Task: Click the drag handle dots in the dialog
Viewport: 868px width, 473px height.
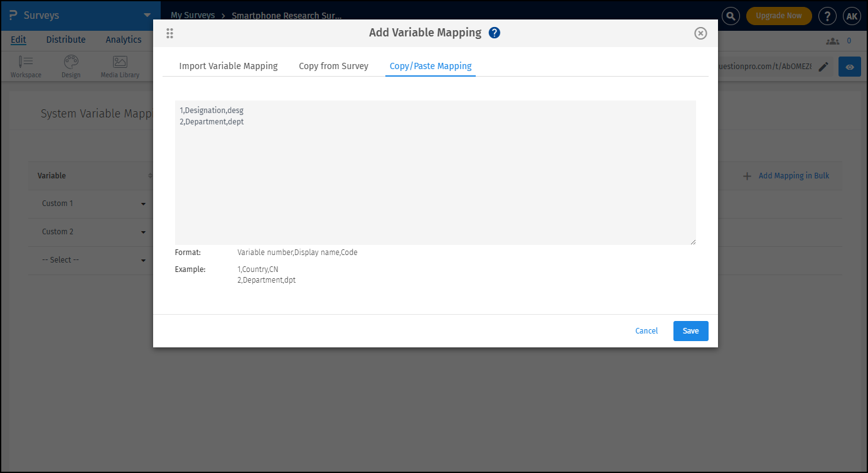Action: [169, 33]
